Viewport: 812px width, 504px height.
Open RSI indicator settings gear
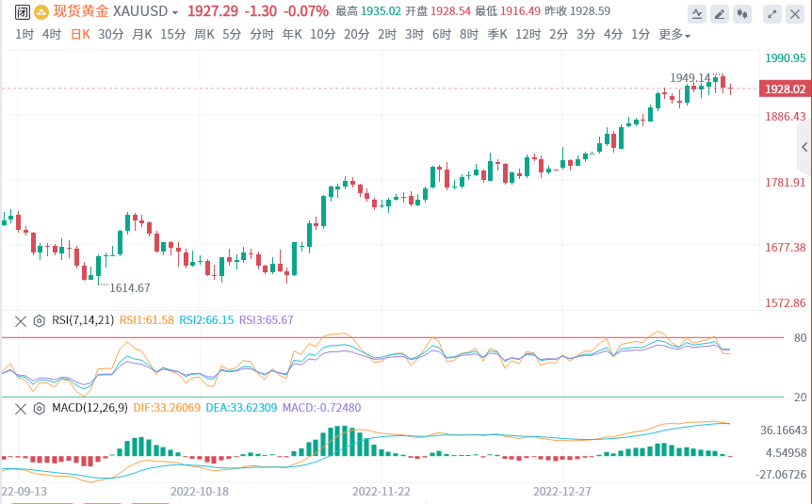[x=40, y=320]
